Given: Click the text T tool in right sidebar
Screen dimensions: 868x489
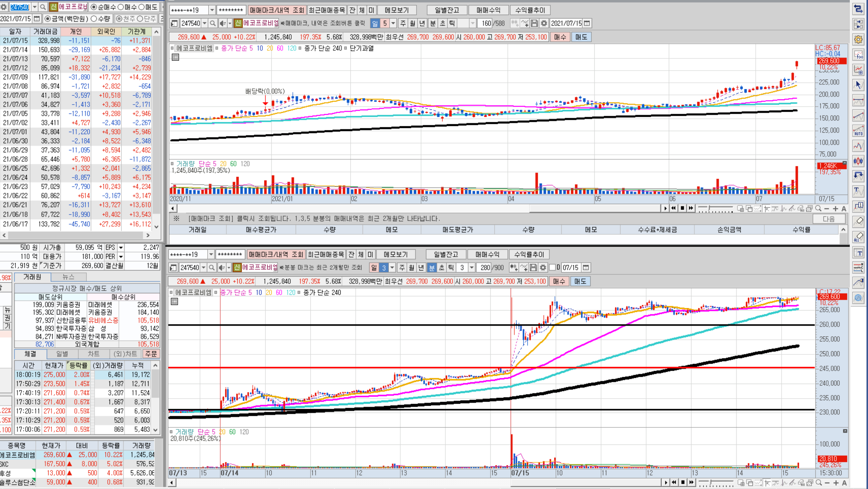Looking at the screenshot, I should pos(858,191).
